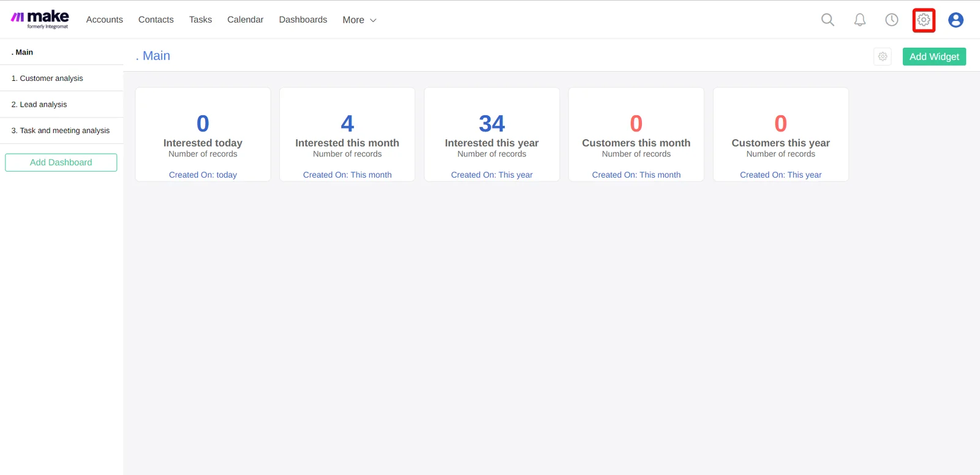Open the settings gear in top bar
Screen dimensions: 980x475
click(924, 20)
